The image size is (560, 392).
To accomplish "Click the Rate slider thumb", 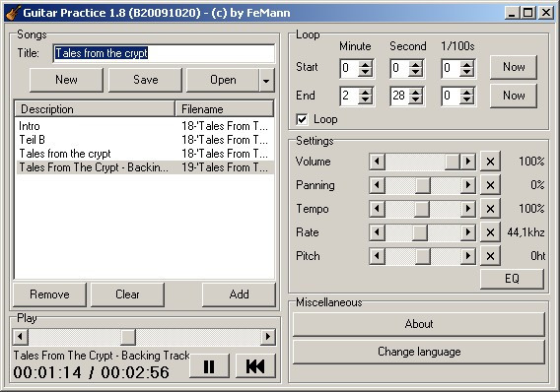I will 420,232.
